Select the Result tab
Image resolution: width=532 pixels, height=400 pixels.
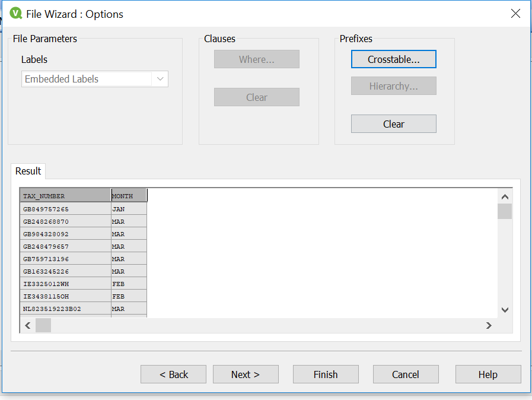click(28, 171)
